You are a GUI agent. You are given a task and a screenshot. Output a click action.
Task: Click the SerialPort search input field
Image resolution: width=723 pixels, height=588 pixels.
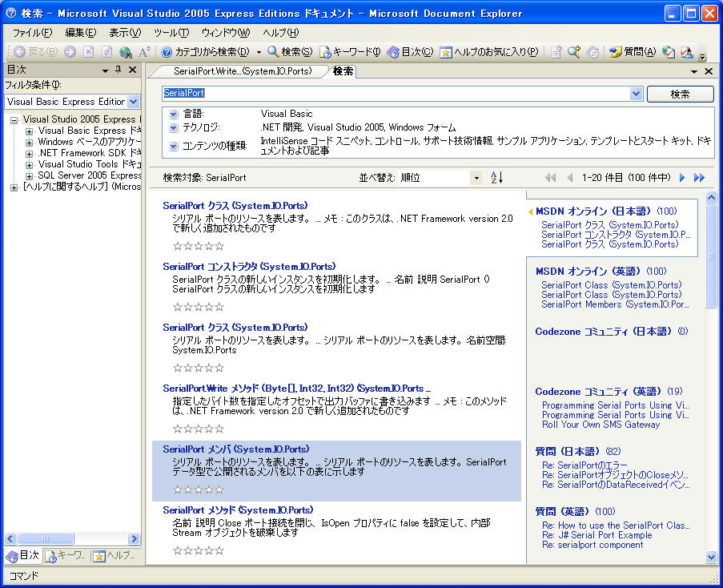pos(396,93)
